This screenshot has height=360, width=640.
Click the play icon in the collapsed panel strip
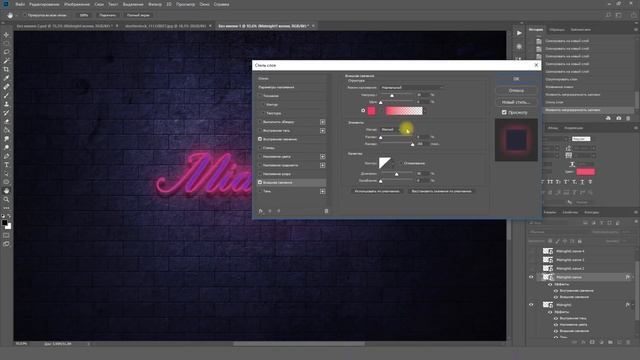pos(519,33)
